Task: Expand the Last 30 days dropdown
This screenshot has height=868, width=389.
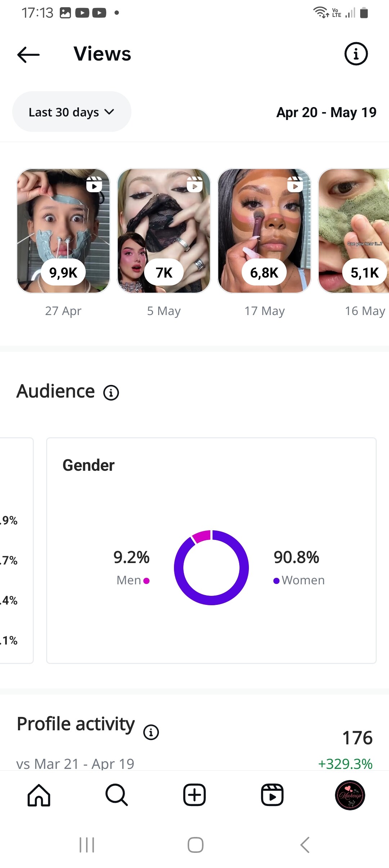Action: [x=72, y=112]
